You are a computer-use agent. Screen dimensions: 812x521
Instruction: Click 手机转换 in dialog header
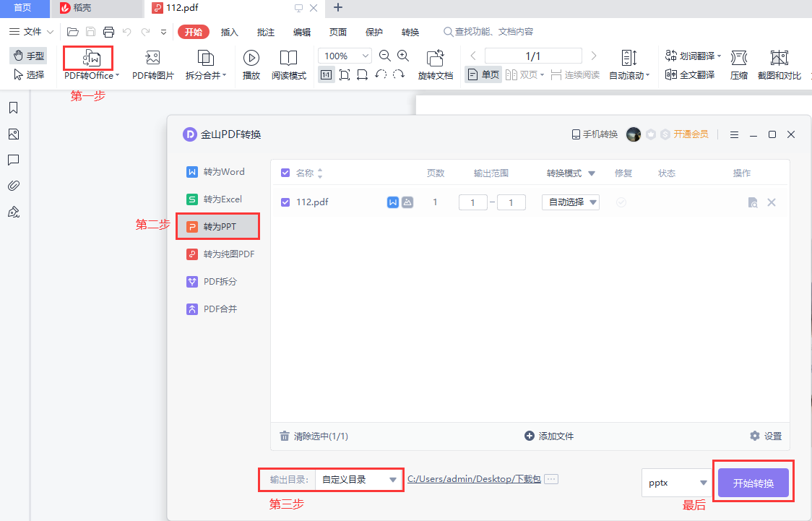595,134
